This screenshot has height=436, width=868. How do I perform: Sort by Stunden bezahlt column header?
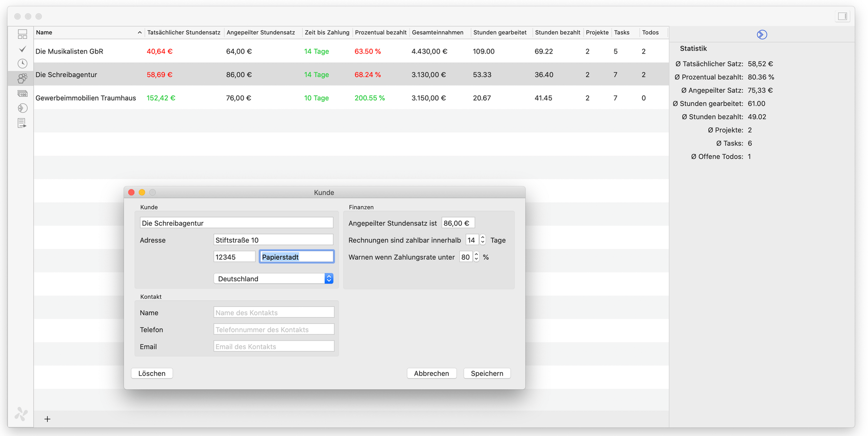click(x=558, y=32)
